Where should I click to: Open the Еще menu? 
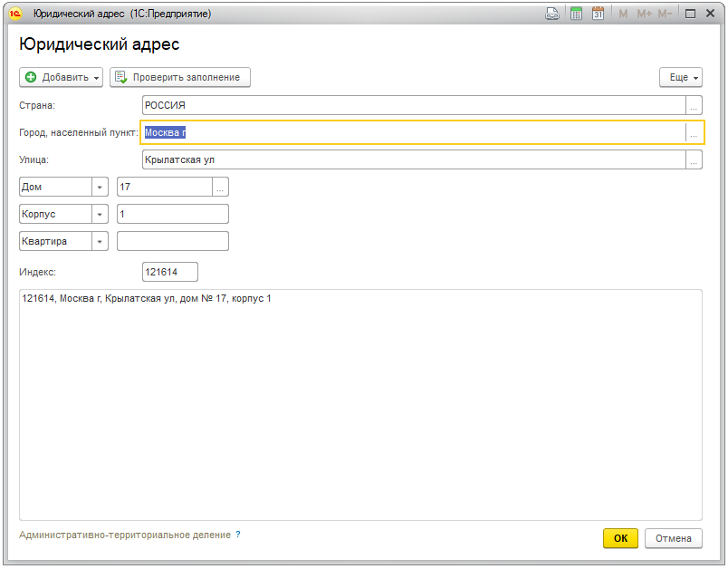click(x=681, y=78)
